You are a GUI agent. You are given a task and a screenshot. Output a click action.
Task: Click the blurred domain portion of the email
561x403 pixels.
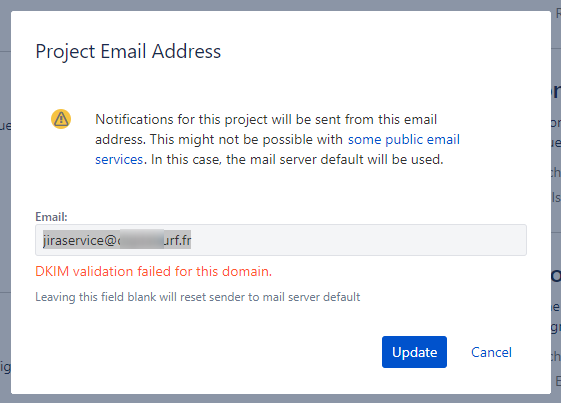(141, 240)
